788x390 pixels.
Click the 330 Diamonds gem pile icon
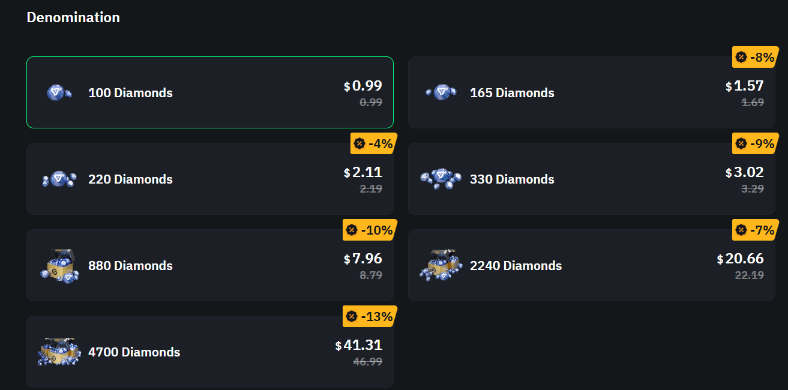tap(441, 179)
